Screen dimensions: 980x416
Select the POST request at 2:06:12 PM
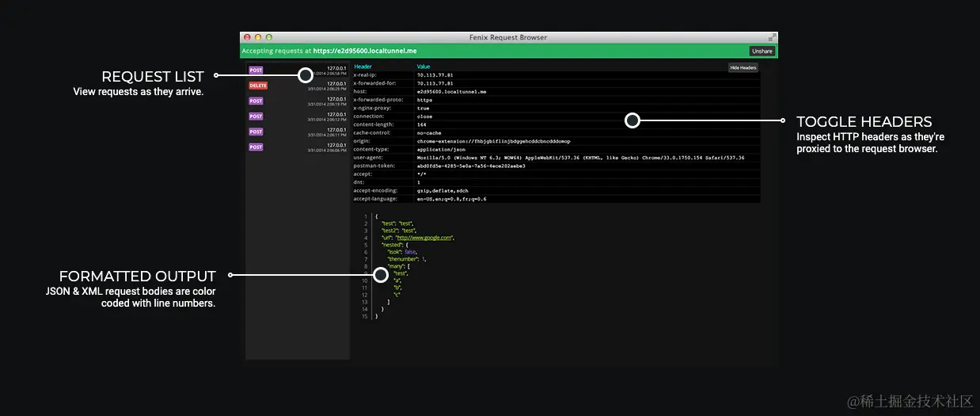pos(298,116)
